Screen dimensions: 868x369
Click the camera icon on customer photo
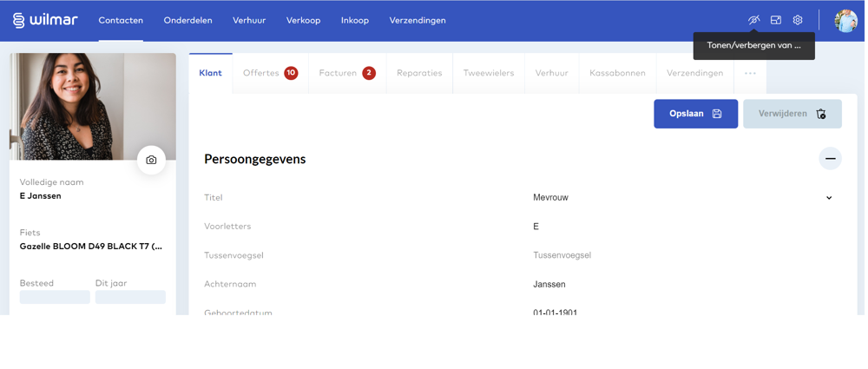coord(151,160)
